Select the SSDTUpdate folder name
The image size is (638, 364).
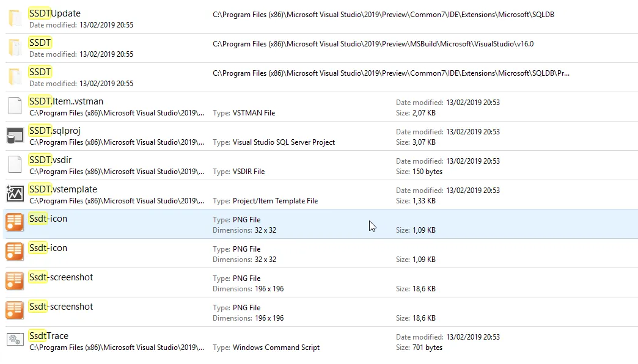tap(54, 13)
